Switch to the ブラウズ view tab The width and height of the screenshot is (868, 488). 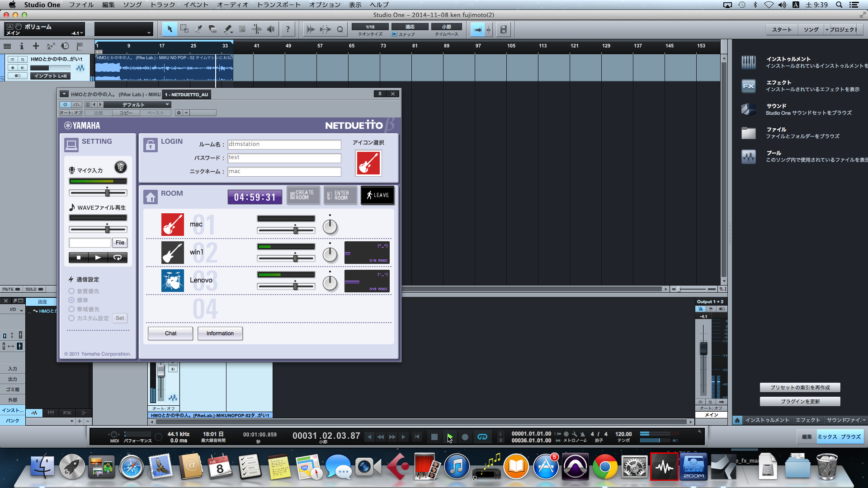[851, 436]
